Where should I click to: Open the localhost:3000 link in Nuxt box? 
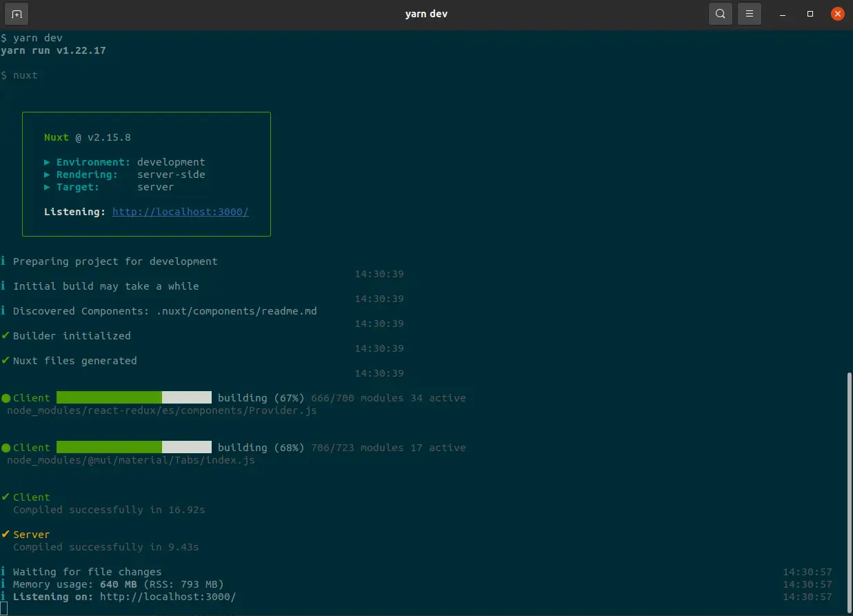(x=180, y=212)
